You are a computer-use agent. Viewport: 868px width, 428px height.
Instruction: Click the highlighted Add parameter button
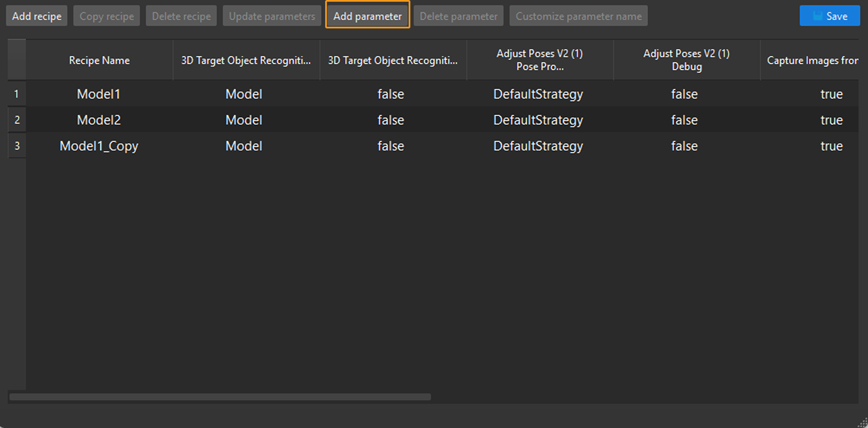(x=367, y=16)
